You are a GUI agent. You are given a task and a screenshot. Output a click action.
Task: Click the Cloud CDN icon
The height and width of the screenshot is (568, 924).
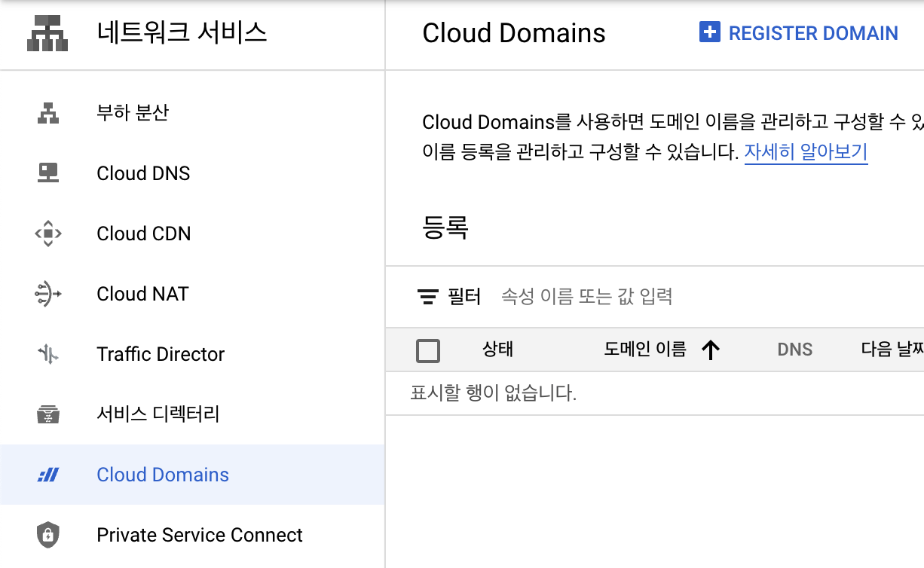48,234
